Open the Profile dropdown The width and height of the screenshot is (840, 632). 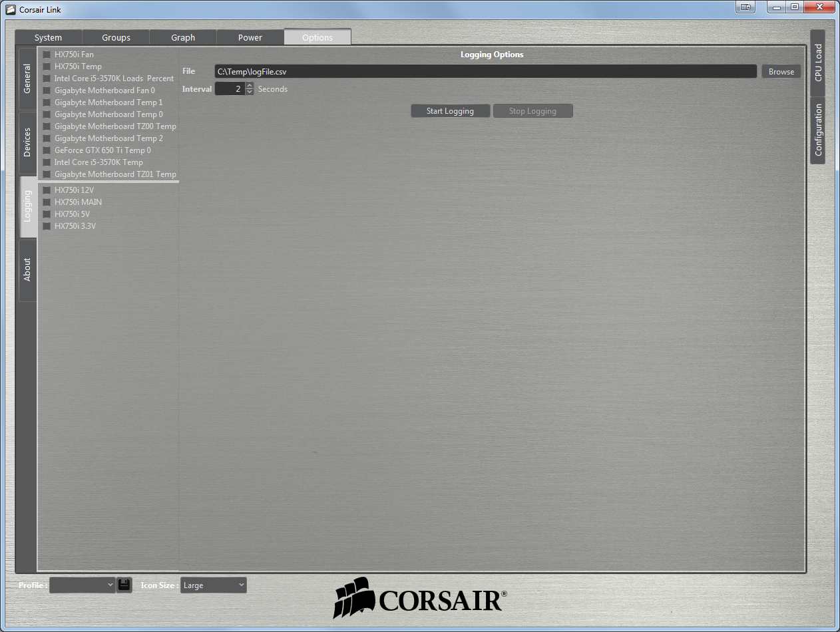(83, 585)
